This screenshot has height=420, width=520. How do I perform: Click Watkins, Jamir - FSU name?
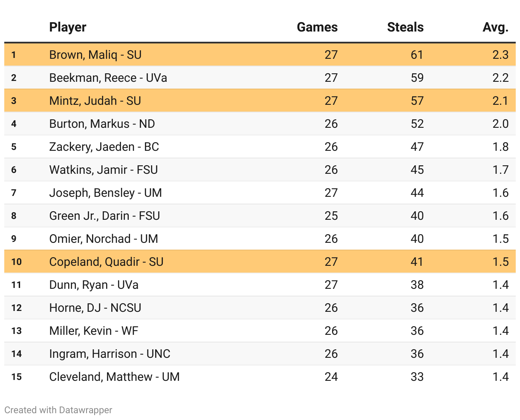[104, 170]
